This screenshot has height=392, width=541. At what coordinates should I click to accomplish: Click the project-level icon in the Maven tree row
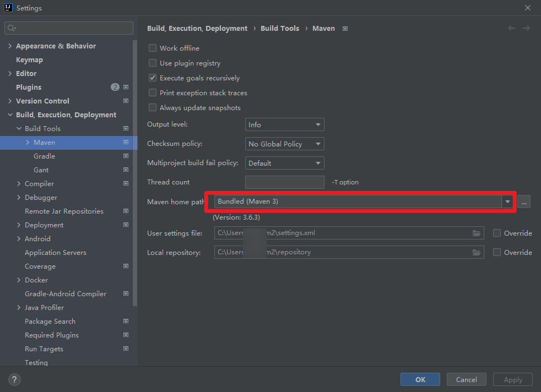pyautogui.click(x=126, y=143)
